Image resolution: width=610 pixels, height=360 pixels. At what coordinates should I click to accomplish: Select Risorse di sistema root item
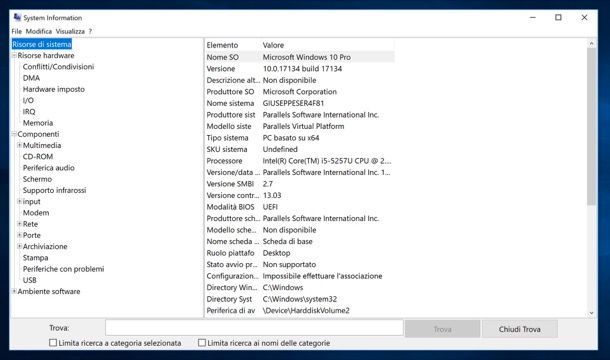point(42,44)
